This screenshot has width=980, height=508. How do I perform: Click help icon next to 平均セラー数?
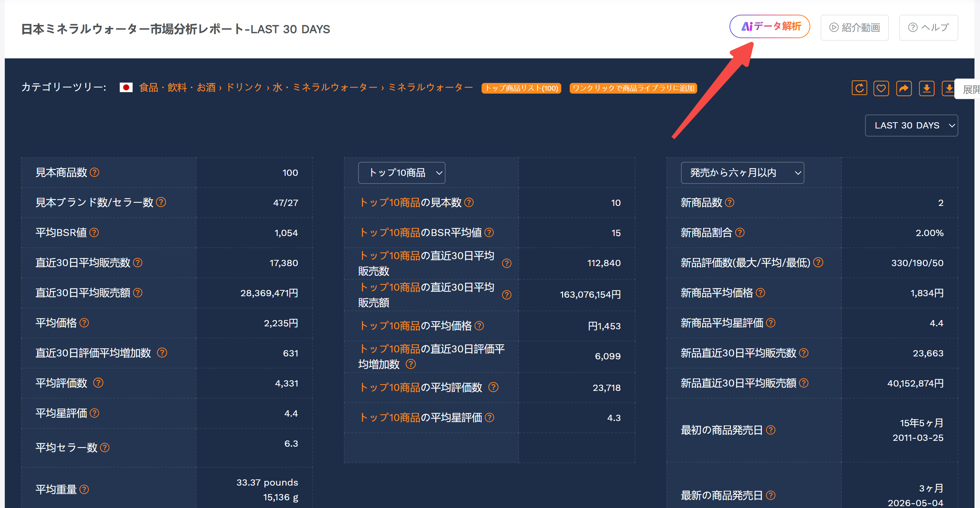tap(105, 447)
